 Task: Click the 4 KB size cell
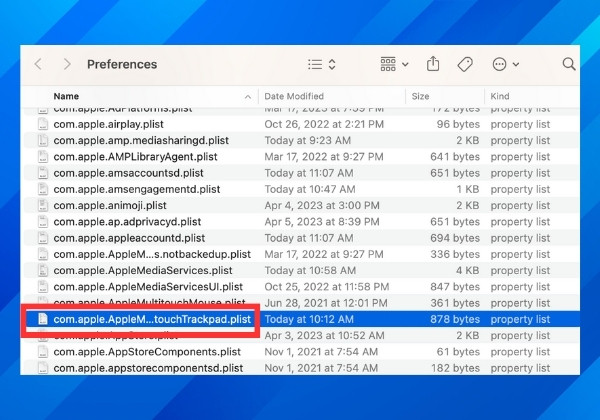coord(468,270)
